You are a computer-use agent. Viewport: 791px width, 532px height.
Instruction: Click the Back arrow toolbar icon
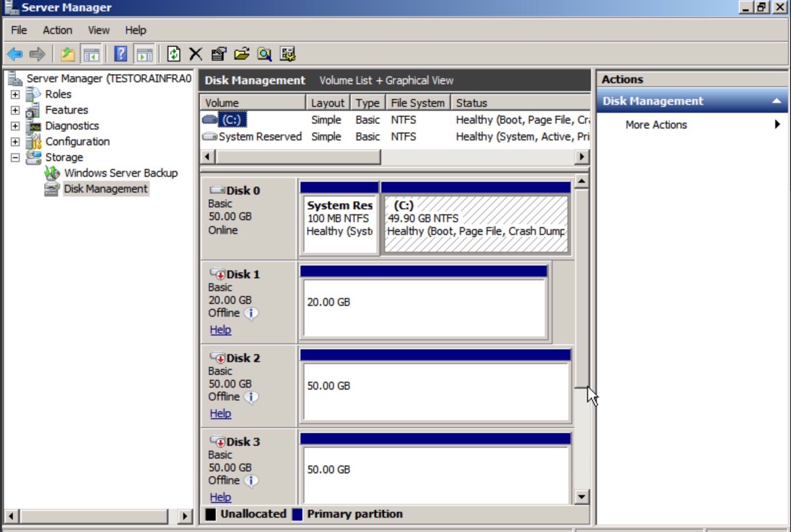click(15, 54)
